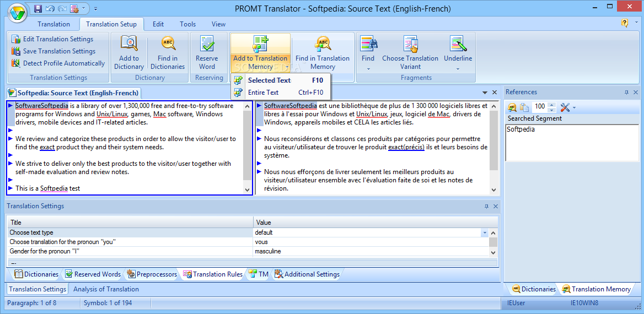Screen dimensions: 644x314
Task: Click inside the Searched Segment text box
Action: pos(572,143)
